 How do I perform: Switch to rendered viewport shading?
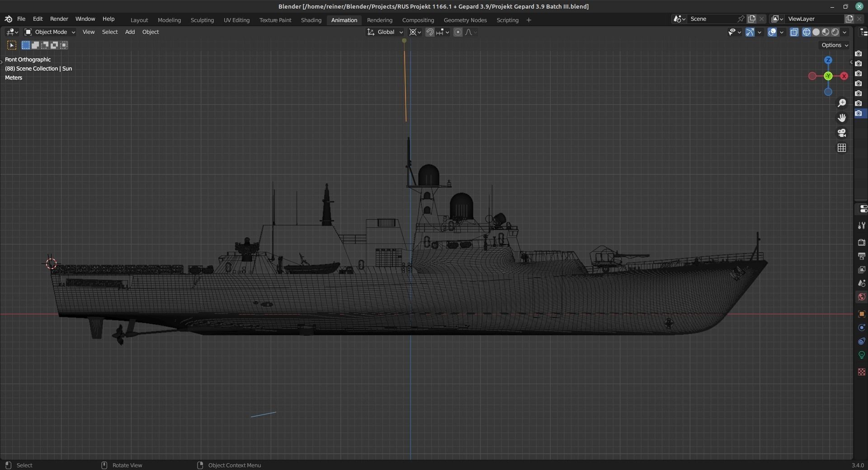[835, 32]
